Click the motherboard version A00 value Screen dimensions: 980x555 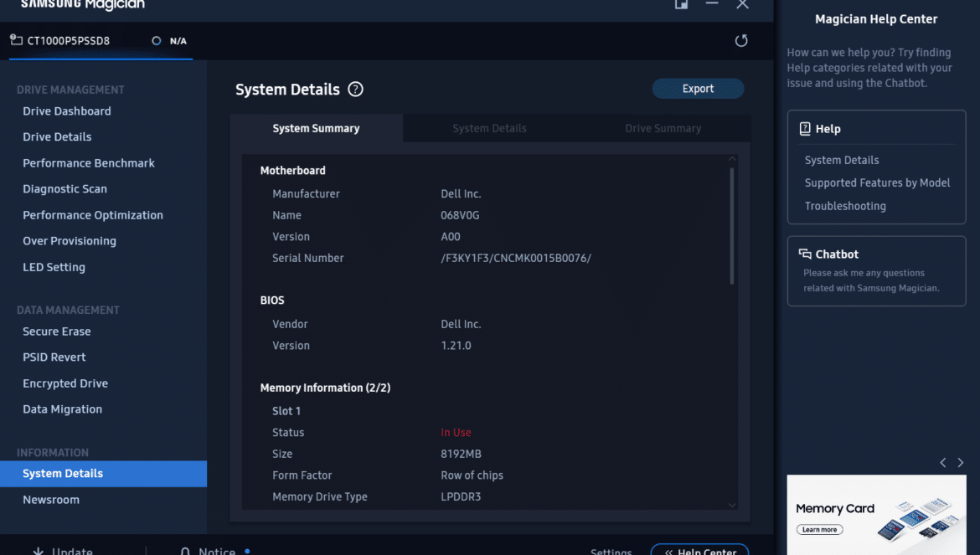point(450,237)
